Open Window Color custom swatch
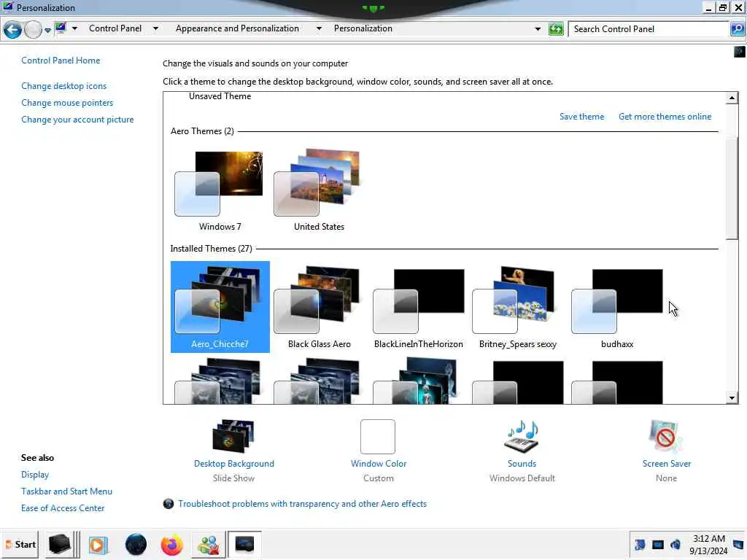The width and height of the screenshot is (747, 560). [x=378, y=437]
